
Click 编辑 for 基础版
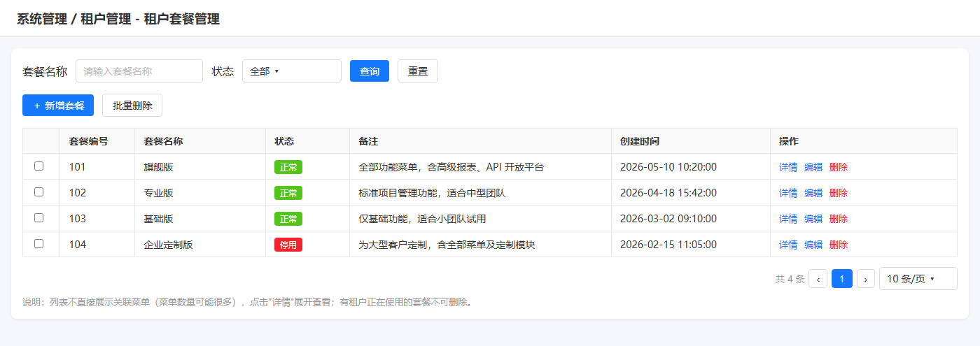pos(813,219)
